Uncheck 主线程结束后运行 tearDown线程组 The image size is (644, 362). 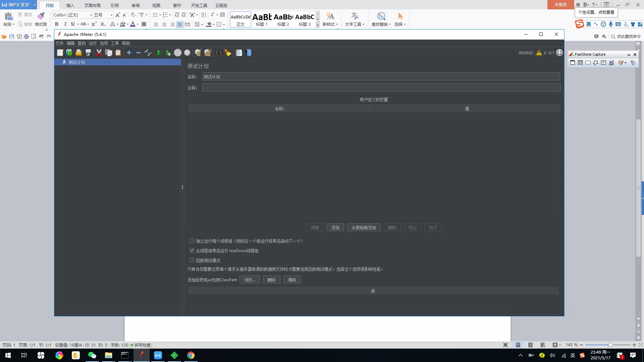click(192, 250)
